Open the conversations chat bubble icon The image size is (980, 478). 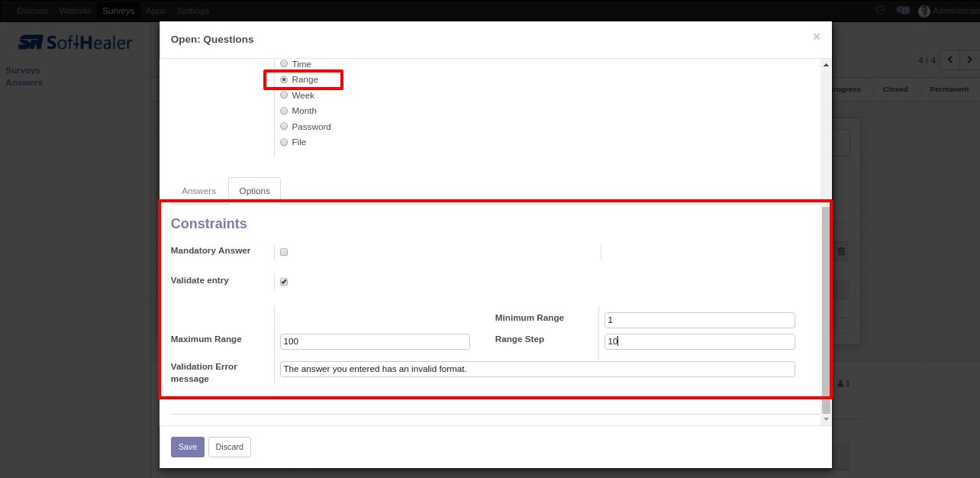903,11
